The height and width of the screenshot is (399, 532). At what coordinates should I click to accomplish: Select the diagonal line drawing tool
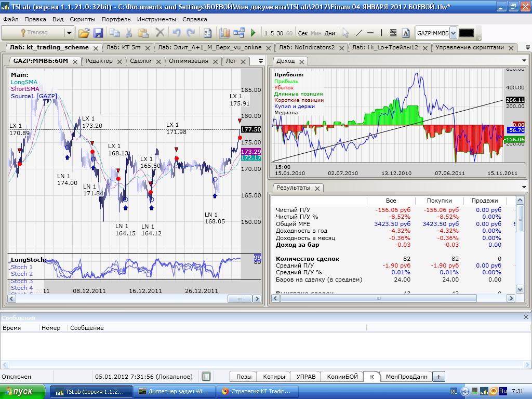tap(358, 33)
